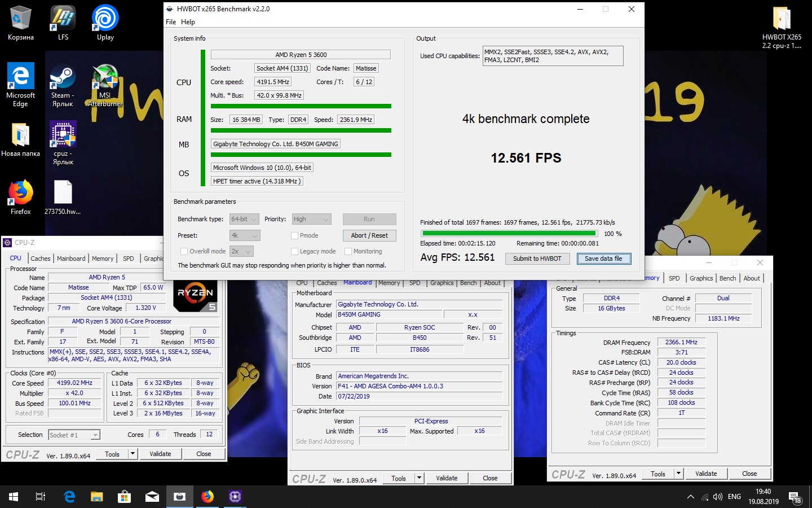
Task: Open the Preset 4k dropdown
Action: [245, 235]
